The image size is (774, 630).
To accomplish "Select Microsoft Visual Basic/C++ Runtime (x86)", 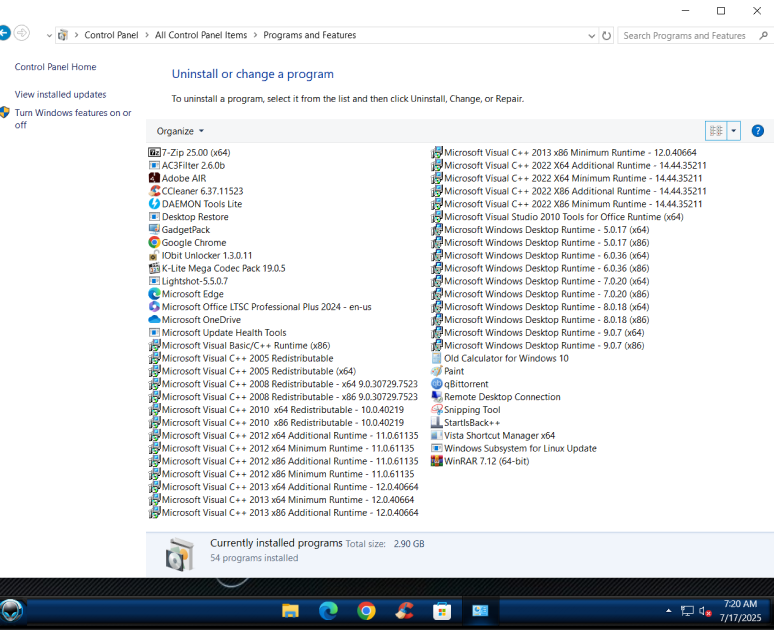I will click(239, 345).
